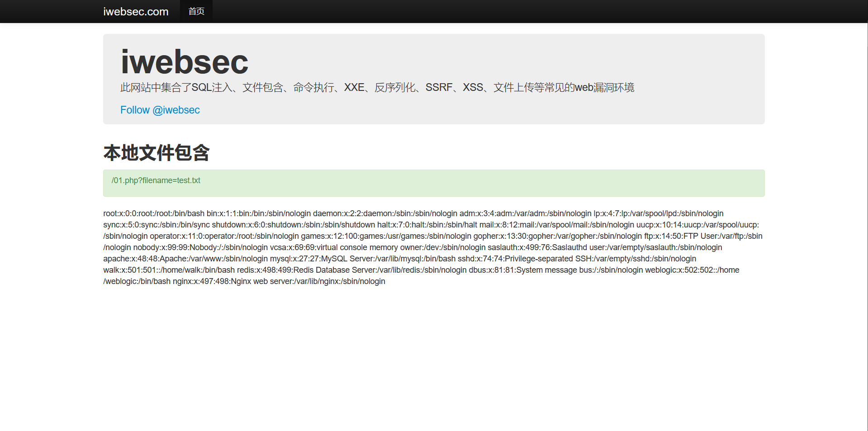Click the vcsa:x:69:69:virtual console memory owner entry

point(378,247)
